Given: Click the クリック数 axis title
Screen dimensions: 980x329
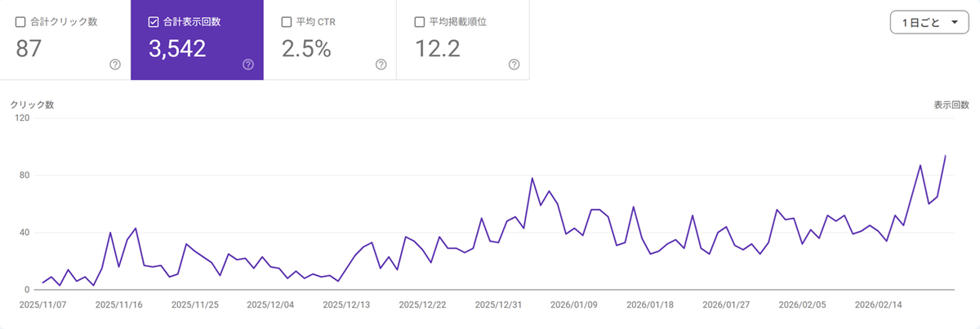Looking at the screenshot, I should (x=32, y=104).
